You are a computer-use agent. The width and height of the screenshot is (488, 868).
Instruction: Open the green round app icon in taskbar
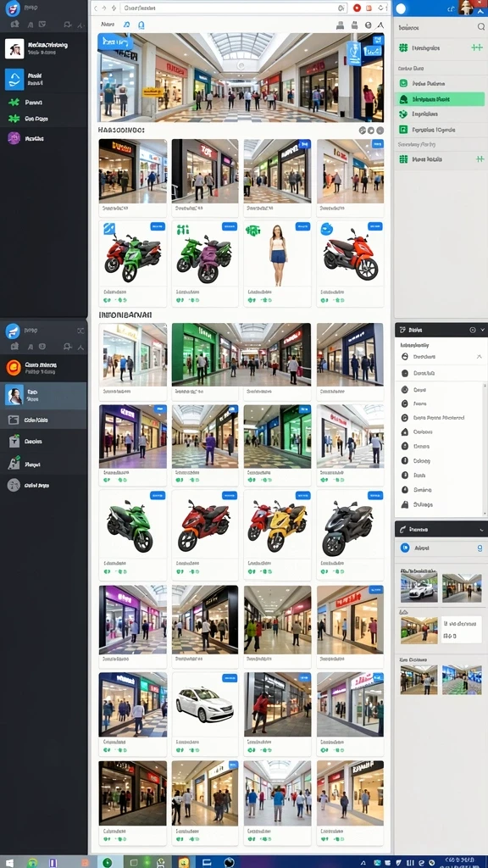click(107, 862)
